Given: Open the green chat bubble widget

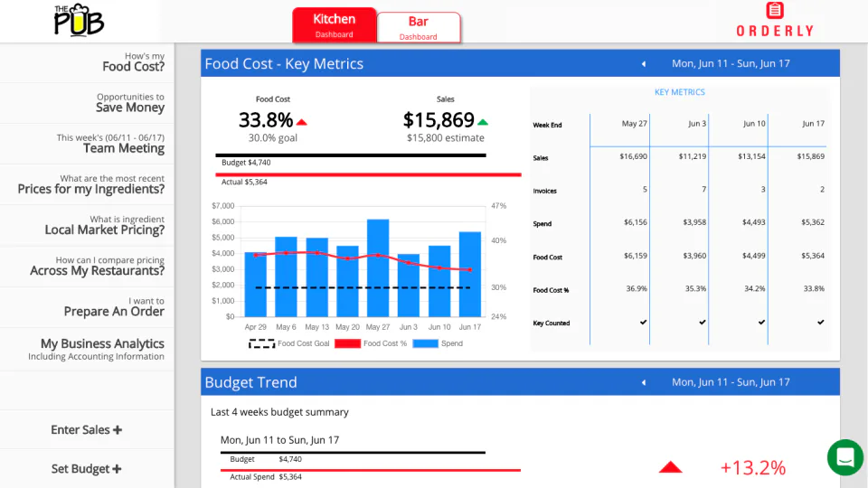Looking at the screenshot, I should click(x=845, y=457).
